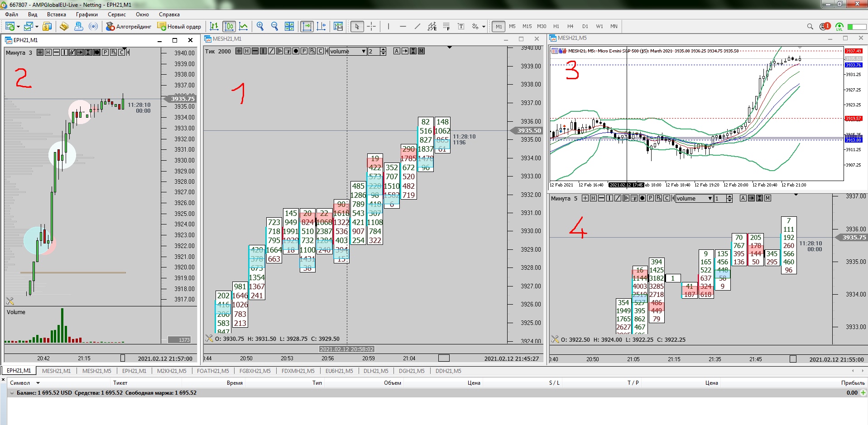Select the vertical line drawing tool
Screen dimensions: 868x425
pos(388,26)
